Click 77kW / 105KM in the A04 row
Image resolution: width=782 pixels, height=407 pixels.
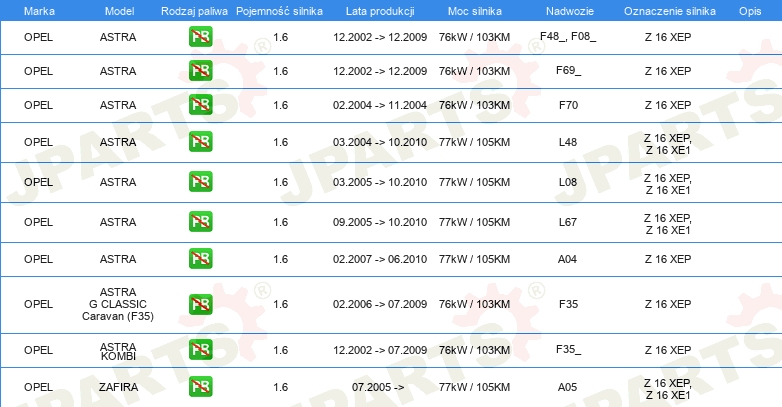pyautogui.click(x=474, y=259)
